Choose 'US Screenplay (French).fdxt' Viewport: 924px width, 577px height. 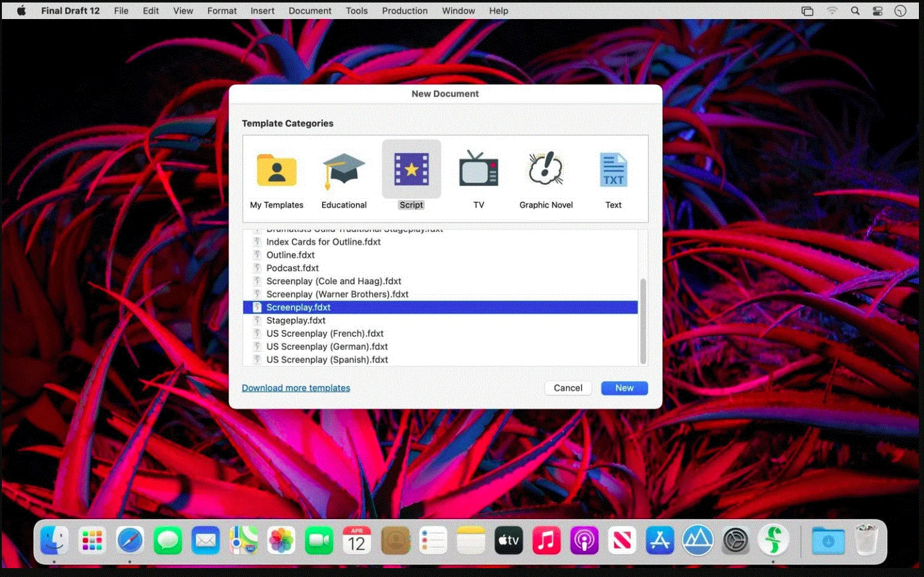click(440, 333)
